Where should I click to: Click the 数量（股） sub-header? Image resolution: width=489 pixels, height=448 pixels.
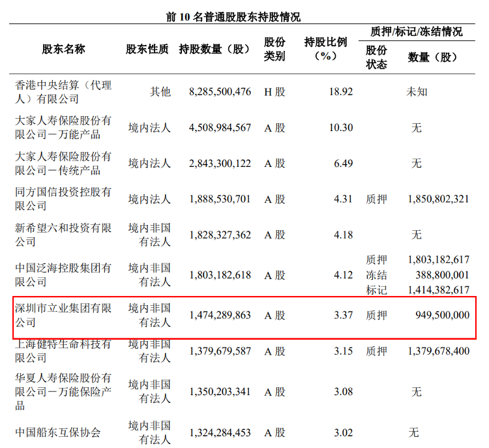click(434, 57)
